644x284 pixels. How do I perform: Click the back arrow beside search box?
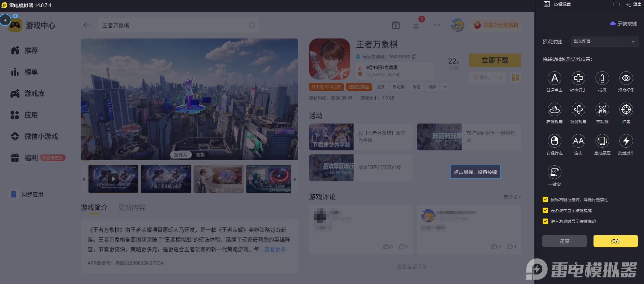(x=87, y=25)
